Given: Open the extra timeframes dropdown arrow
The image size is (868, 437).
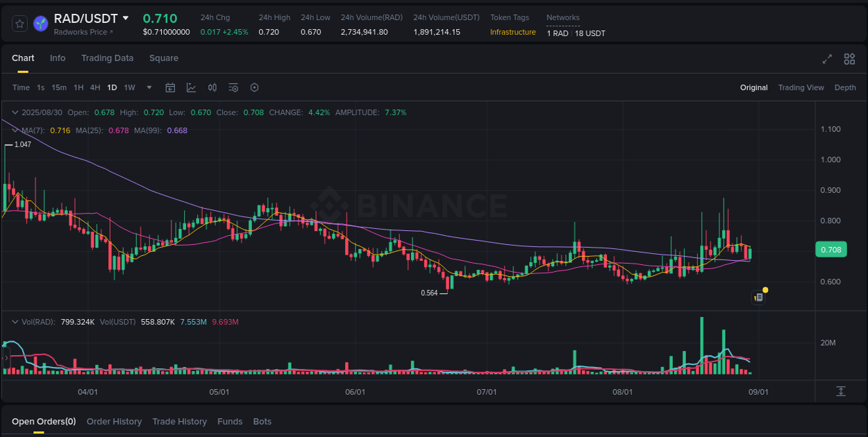Looking at the screenshot, I should tap(149, 87).
